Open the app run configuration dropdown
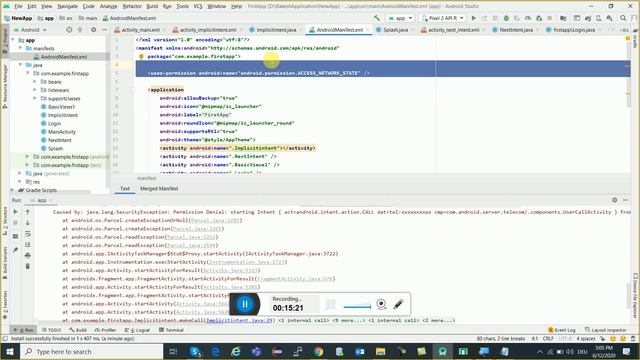640x360 pixels. (400, 18)
